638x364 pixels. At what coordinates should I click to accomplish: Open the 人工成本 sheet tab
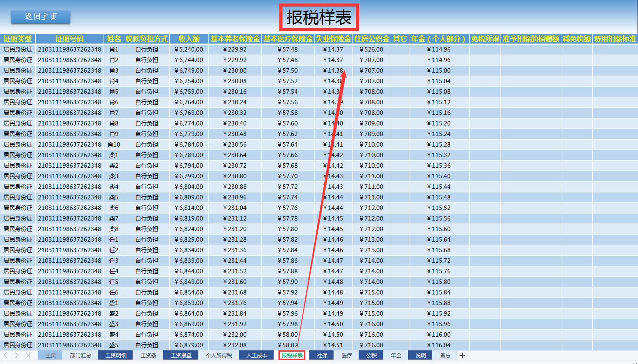point(257,355)
